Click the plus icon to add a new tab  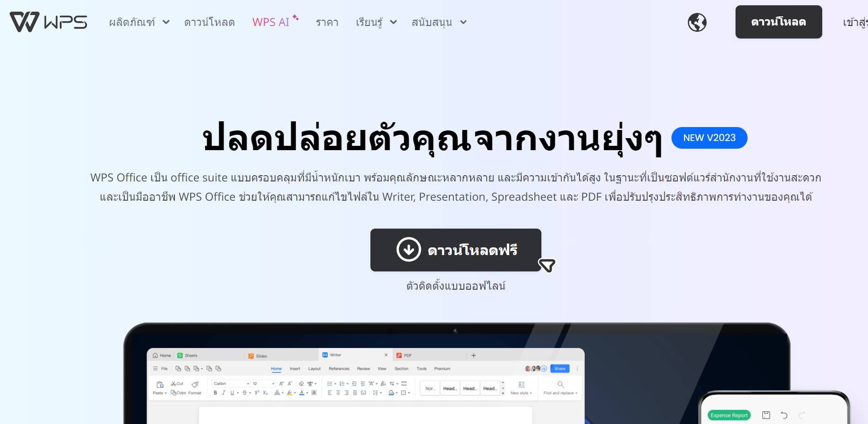473,356
